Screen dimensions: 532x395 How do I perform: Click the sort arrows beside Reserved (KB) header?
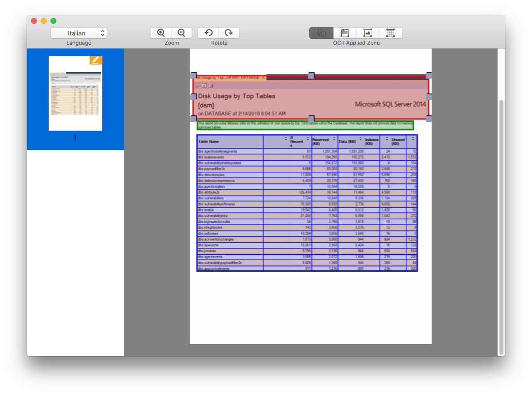(x=334, y=139)
